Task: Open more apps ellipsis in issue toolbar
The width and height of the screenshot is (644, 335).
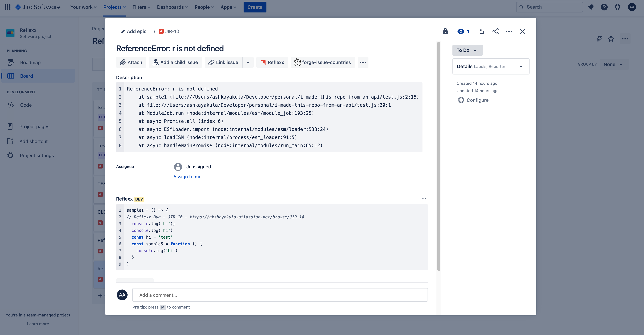Action: click(363, 62)
